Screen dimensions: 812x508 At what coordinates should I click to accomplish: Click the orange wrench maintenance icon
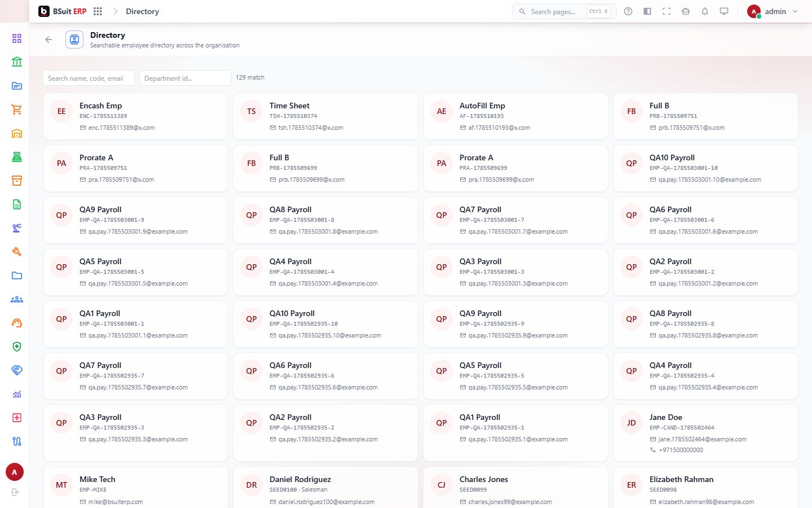tap(17, 252)
